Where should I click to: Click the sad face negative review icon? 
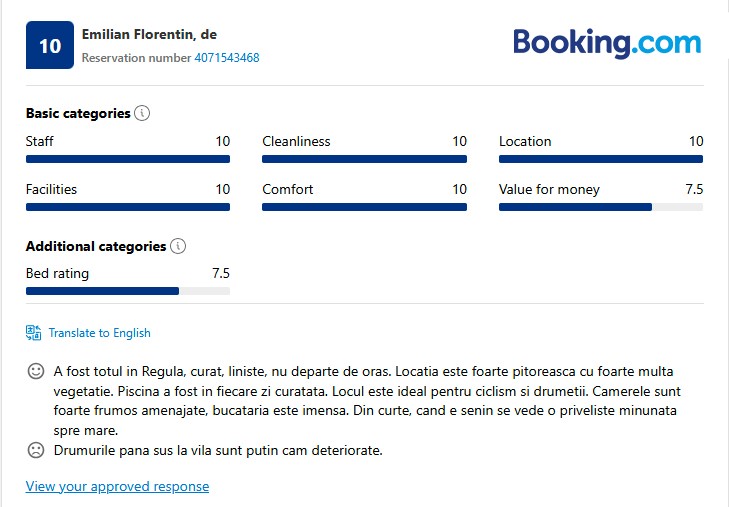[x=36, y=450]
